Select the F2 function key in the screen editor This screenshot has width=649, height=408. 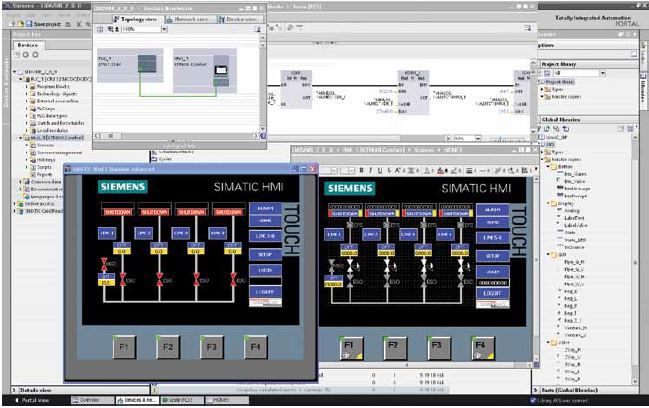(x=395, y=348)
